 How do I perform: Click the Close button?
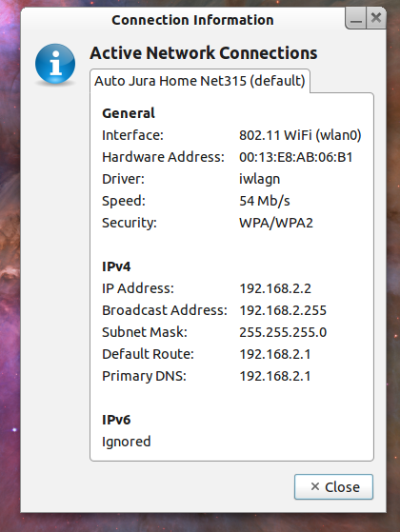pyautogui.click(x=333, y=487)
